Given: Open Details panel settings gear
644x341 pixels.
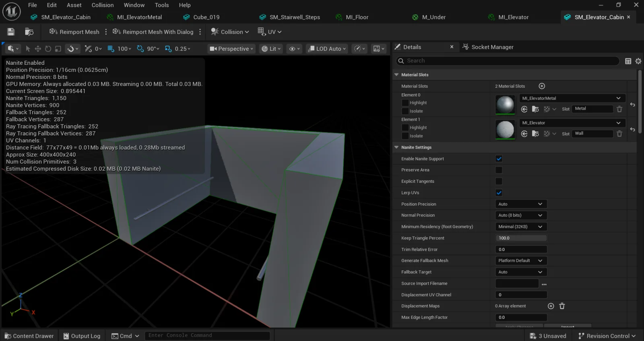Looking at the screenshot, I should click(638, 61).
